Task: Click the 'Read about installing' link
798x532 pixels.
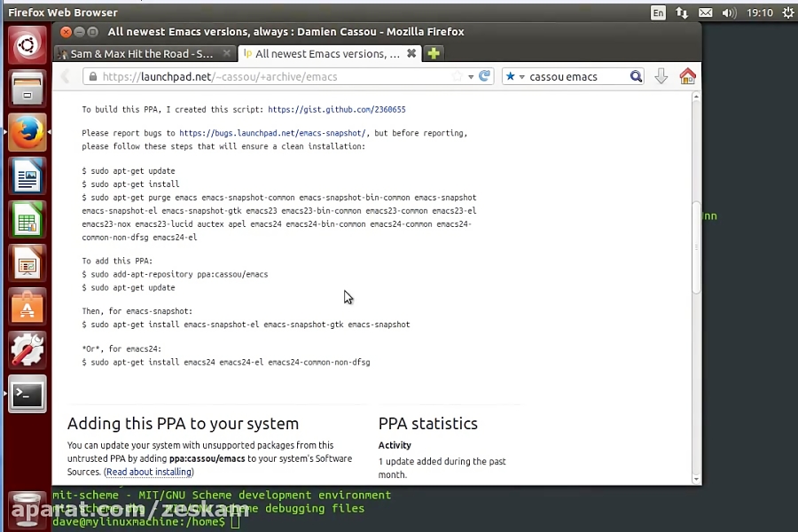Action: tap(148, 472)
